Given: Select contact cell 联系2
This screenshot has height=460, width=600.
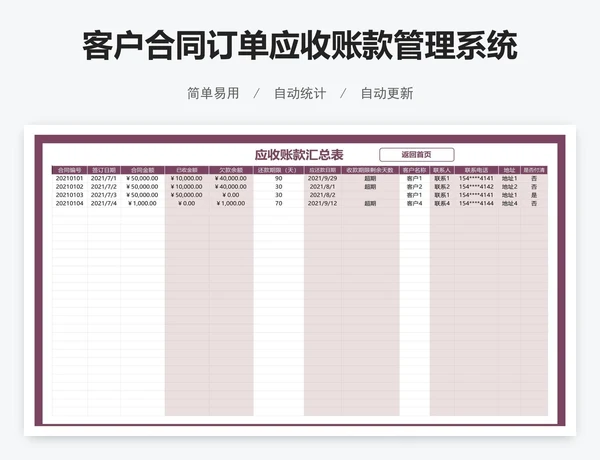Looking at the screenshot, I should [442, 187].
